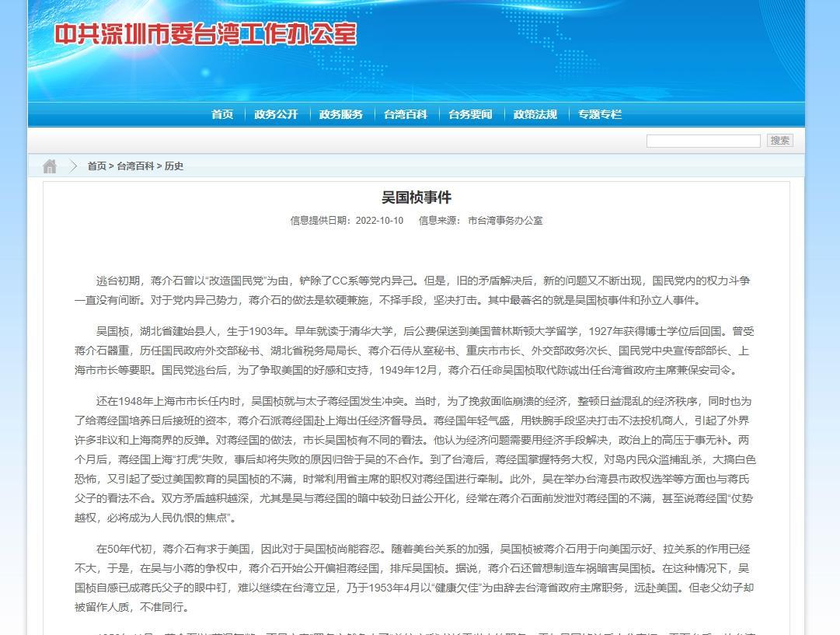This screenshot has height=635, width=840.
Task: Click the 中共深圳市委台湾工作办公室 site title
Action: coord(205,33)
